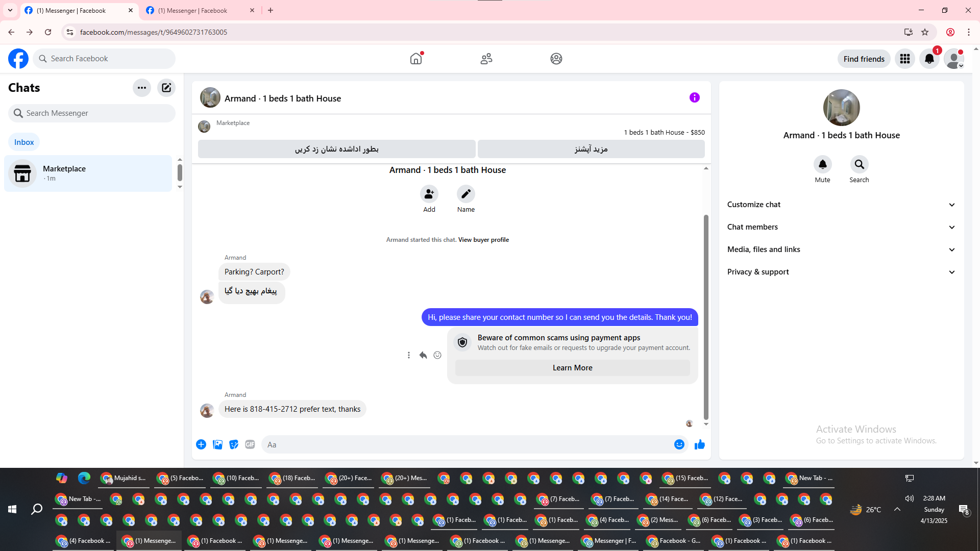Add people using the Add icon
The width and height of the screenshot is (980, 551).
click(429, 194)
